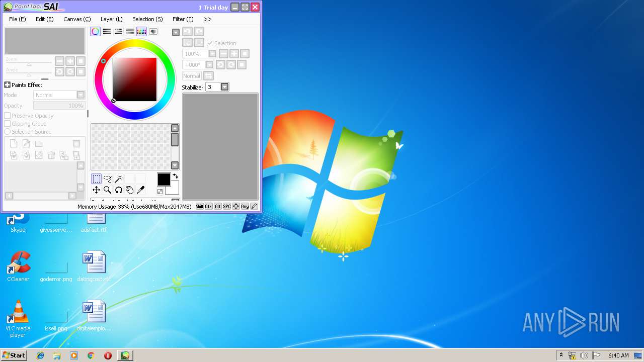The image size is (644, 362).
Task: Select the Zoom magnifier tool
Action: coord(107,190)
